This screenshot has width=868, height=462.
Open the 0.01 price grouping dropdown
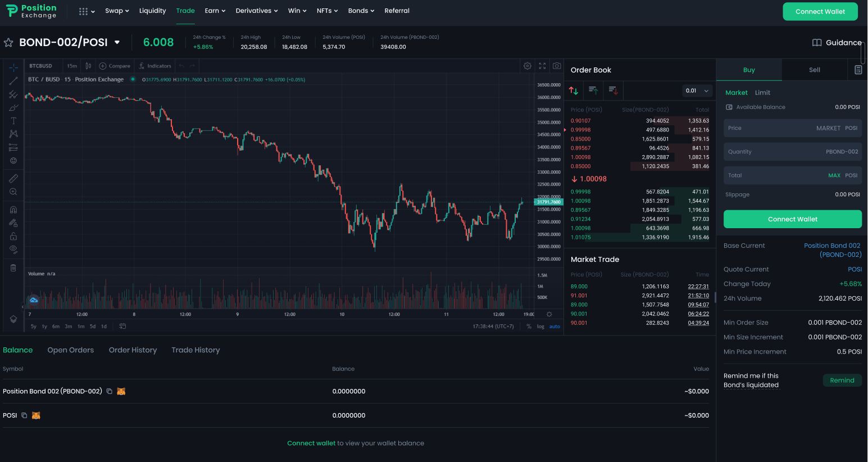coord(698,90)
